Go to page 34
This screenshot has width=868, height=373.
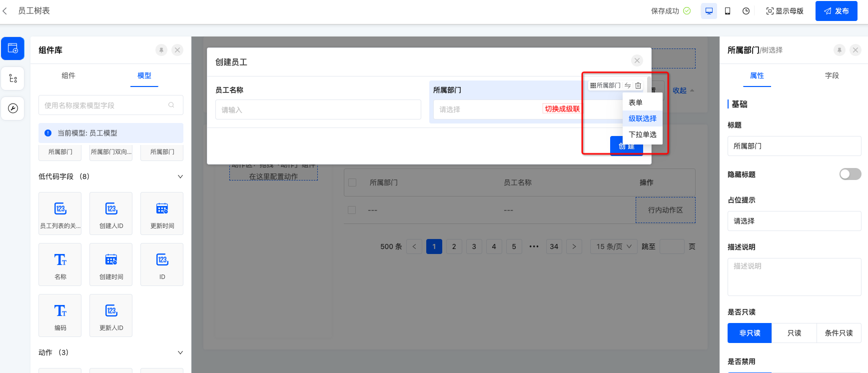click(554, 246)
